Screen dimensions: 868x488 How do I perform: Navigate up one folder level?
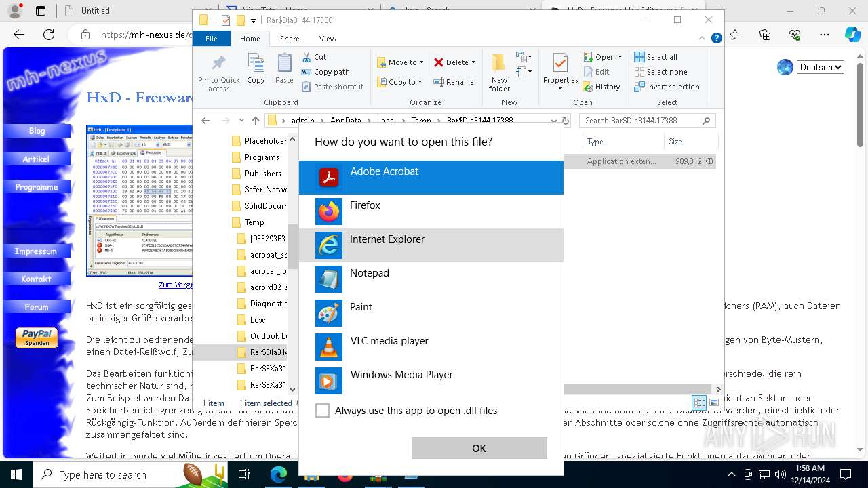(256, 121)
